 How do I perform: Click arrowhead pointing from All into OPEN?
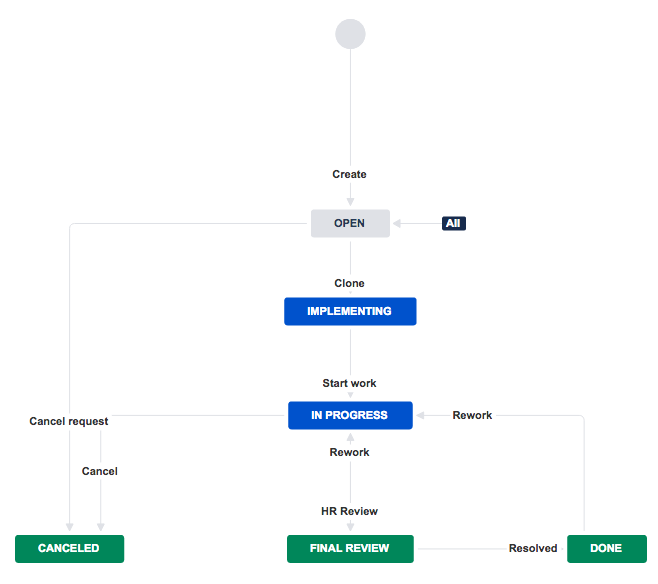[x=397, y=223]
